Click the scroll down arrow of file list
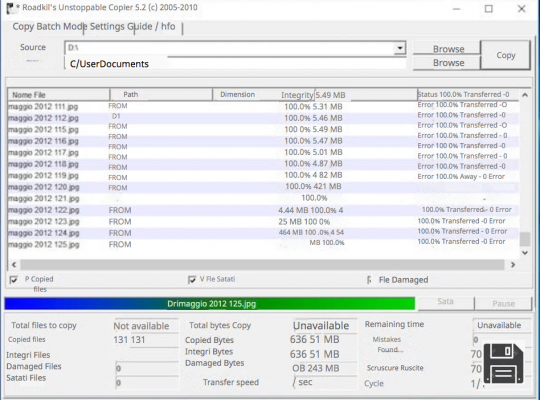540x400 pixels. click(x=525, y=253)
